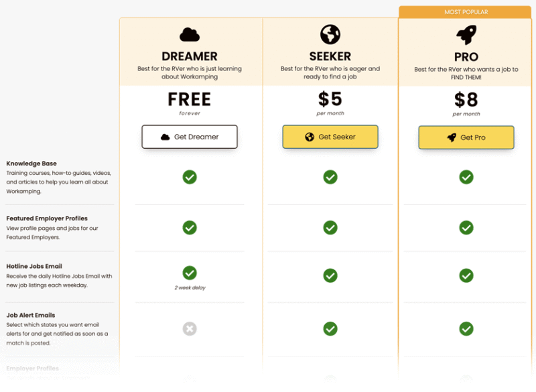Click the Hotline Jobs checkmark under Dreamer
Screen dimensions: 536x392
click(190, 273)
